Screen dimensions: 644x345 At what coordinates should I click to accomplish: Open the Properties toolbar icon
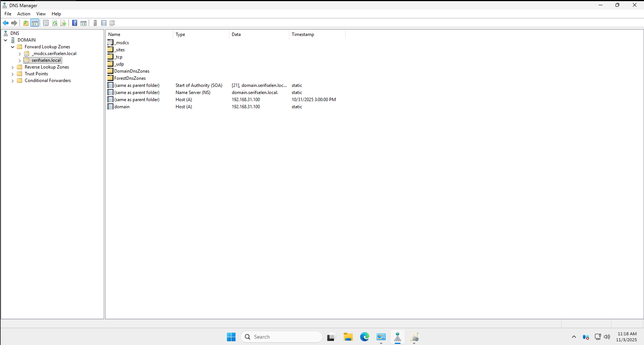[46, 23]
